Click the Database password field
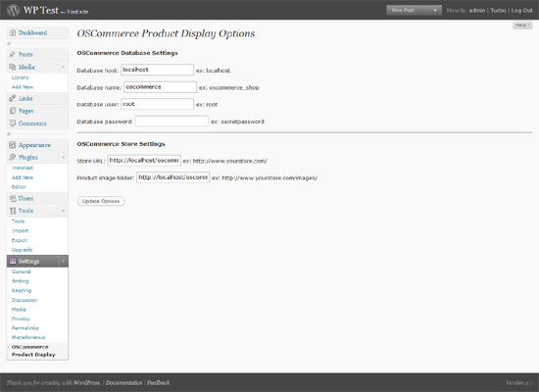Viewport: 539px width, 392px height. (x=171, y=122)
